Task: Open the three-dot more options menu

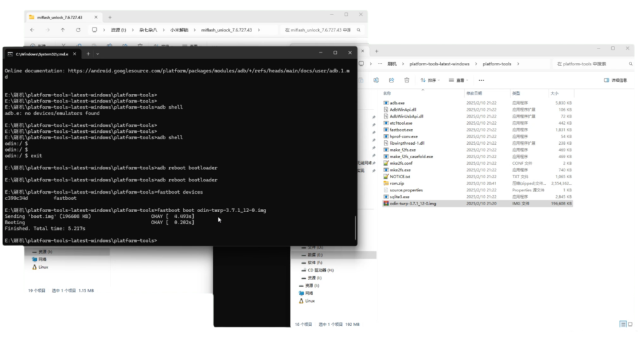Action: pyautogui.click(x=481, y=80)
